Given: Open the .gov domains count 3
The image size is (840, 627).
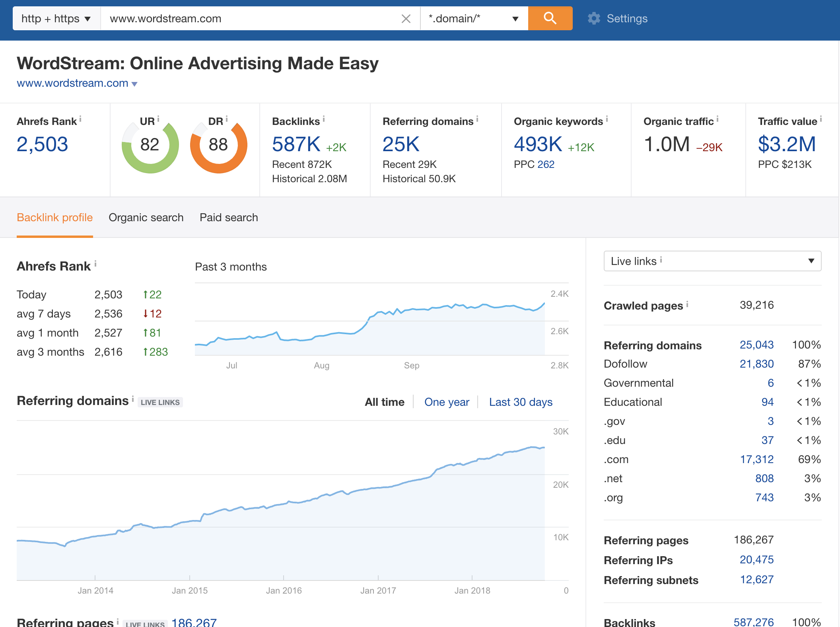Looking at the screenshot, I should (x=771, y=421).
